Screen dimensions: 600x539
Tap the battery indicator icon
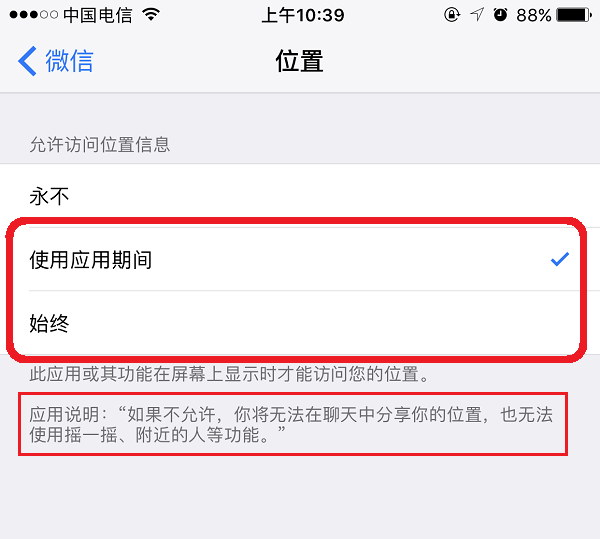click(x=574, y=15)
